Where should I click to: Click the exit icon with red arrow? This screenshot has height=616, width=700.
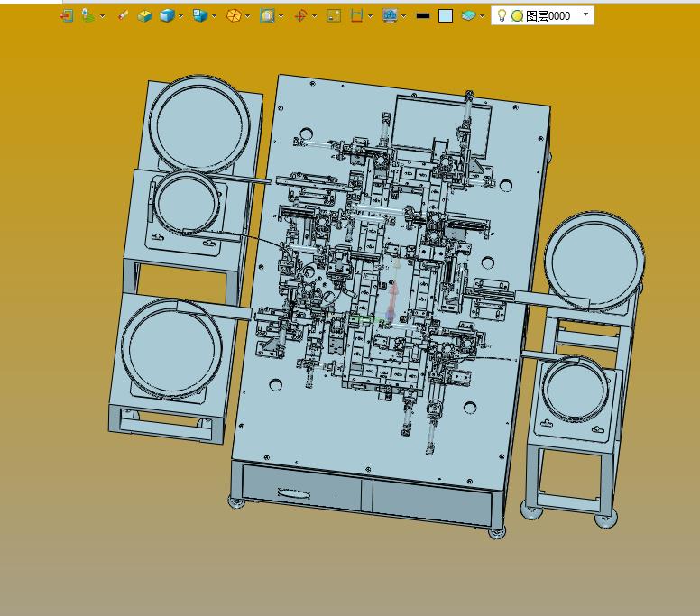[67, 16]
